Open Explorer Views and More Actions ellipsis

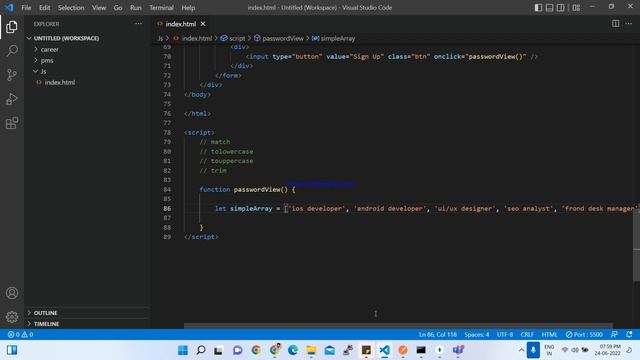pos(138,24)
